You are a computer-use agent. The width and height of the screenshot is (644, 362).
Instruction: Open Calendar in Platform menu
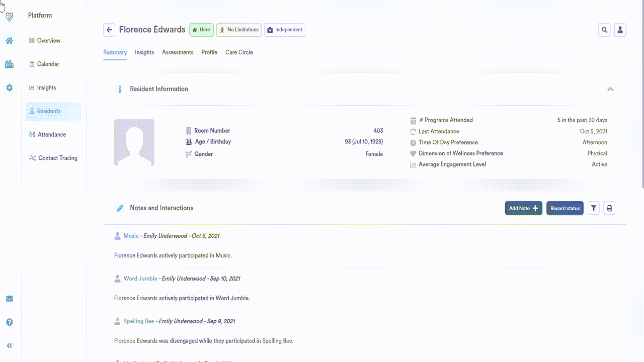point(44,64)
